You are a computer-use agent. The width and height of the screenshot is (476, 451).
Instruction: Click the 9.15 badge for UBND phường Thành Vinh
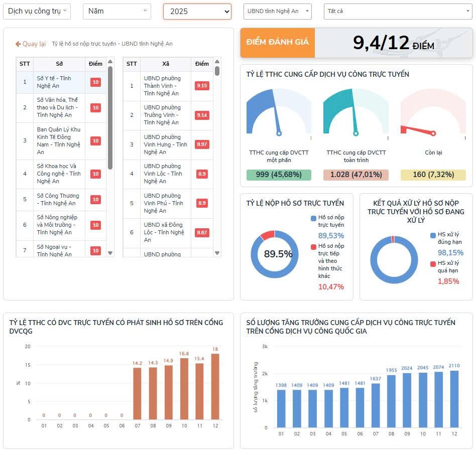pyautogui.click(x=202, y=86)
